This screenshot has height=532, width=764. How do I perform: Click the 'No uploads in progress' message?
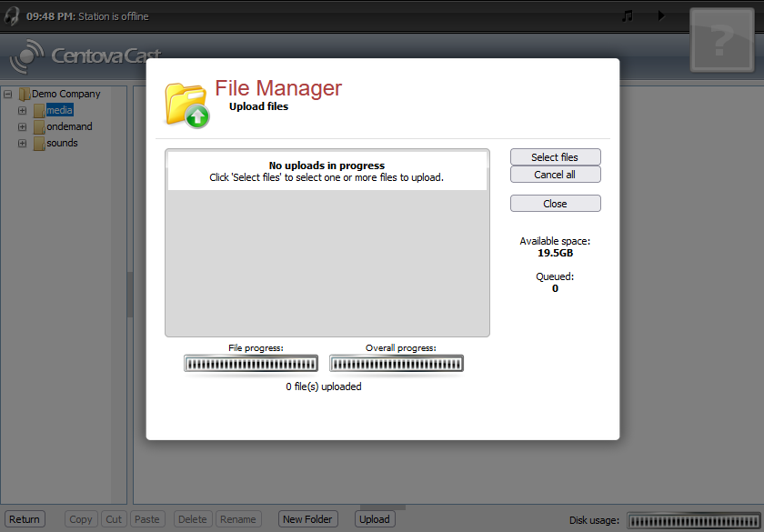coord(327,166)
